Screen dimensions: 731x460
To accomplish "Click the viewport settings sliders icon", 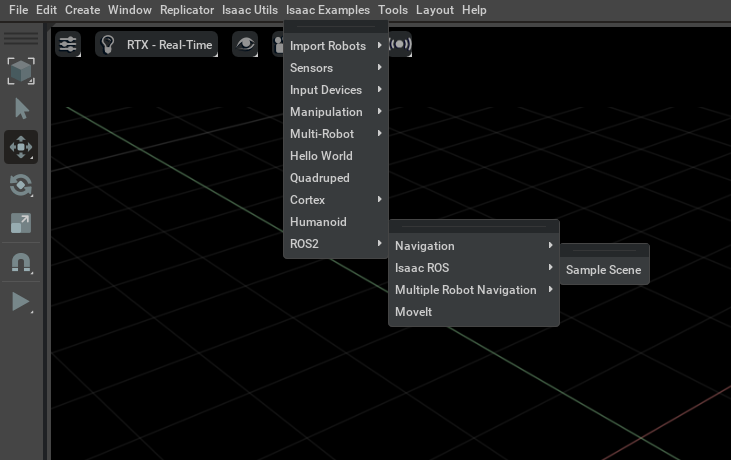I will [68, 44].
